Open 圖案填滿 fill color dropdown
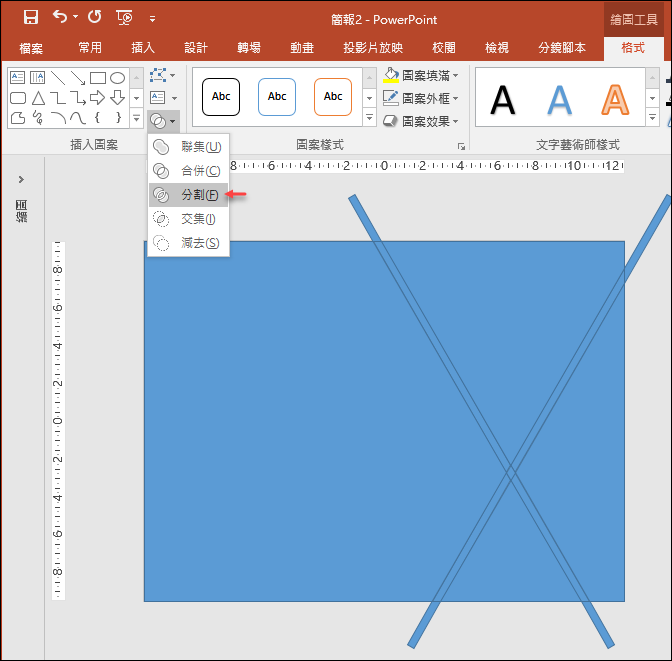The image size is (672, 661). [x=421, y=75]
